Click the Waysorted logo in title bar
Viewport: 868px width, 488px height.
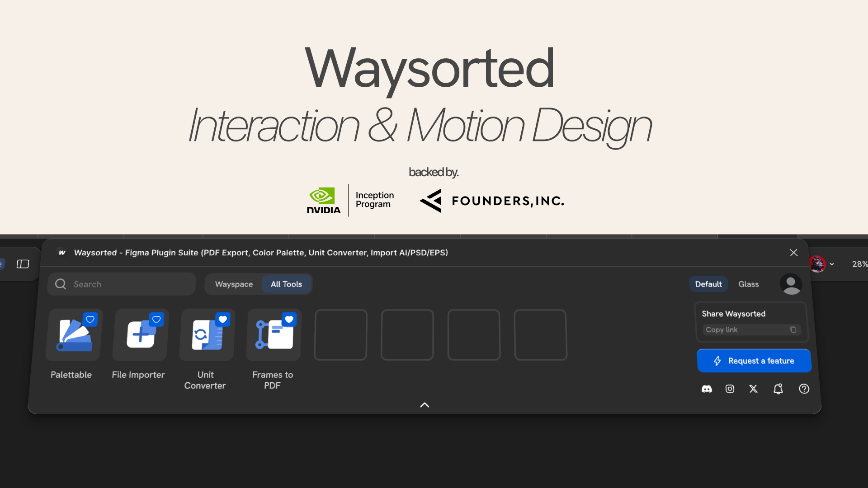point(62,253)
